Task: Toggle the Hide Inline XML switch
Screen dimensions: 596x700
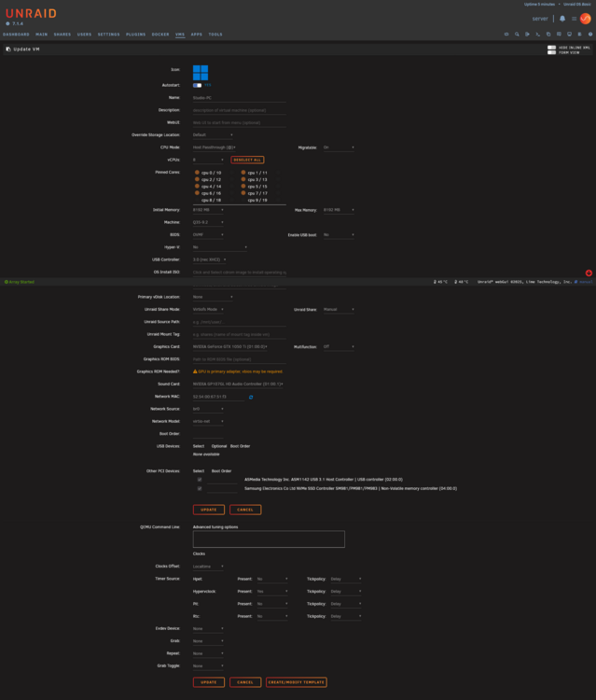Action: point(551,48)
